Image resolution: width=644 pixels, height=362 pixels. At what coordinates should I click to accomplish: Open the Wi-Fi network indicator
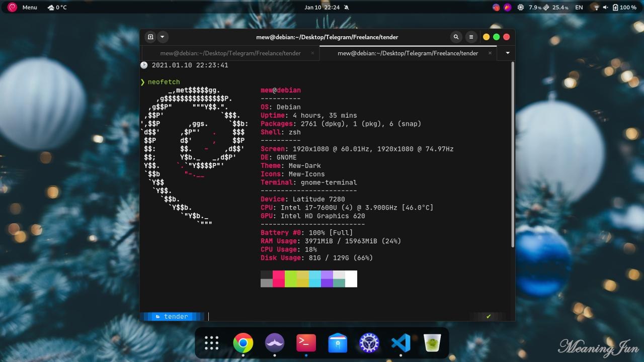coord(596,8)
